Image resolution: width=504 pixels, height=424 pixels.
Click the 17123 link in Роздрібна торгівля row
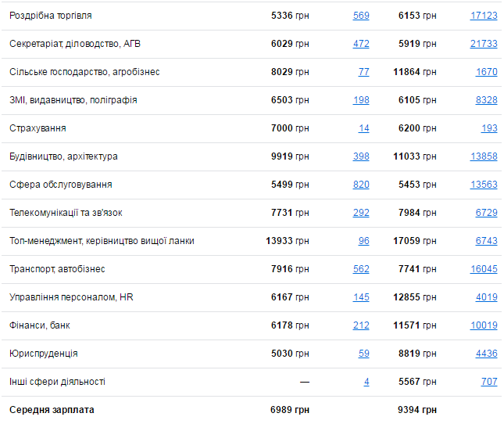click(484, 16)
